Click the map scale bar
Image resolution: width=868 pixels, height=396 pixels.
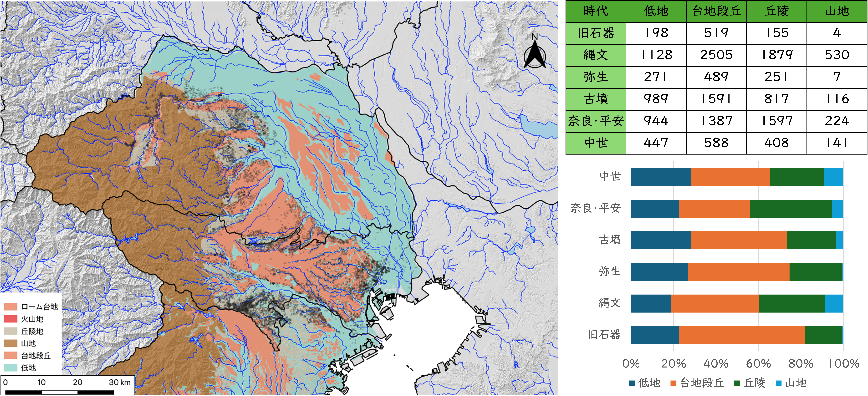pyautogui.click(x=60, y=392)
